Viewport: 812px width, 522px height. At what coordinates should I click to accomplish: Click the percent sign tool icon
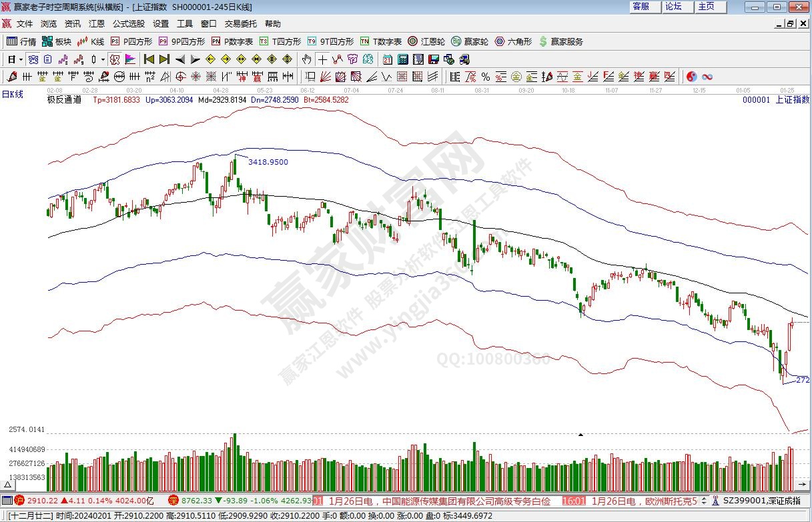(486, 77)
